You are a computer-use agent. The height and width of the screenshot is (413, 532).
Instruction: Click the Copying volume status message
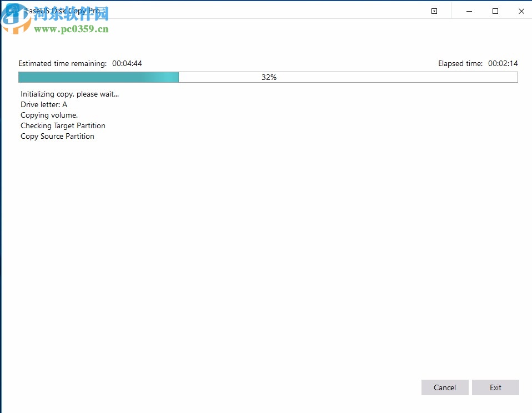[50, 115]
